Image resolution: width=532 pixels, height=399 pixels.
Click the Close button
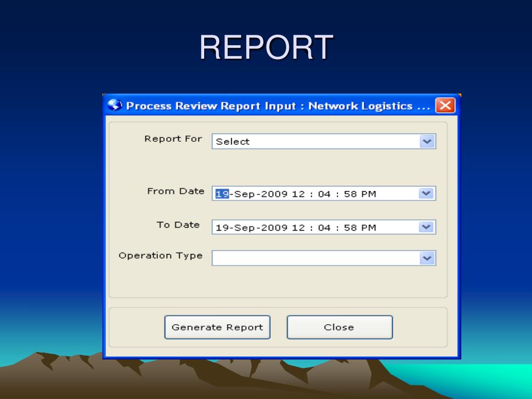[x=340, y=327]
